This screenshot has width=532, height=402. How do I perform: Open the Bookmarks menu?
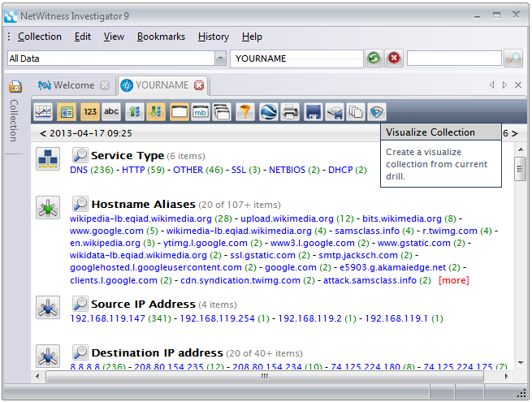point(161,37)
